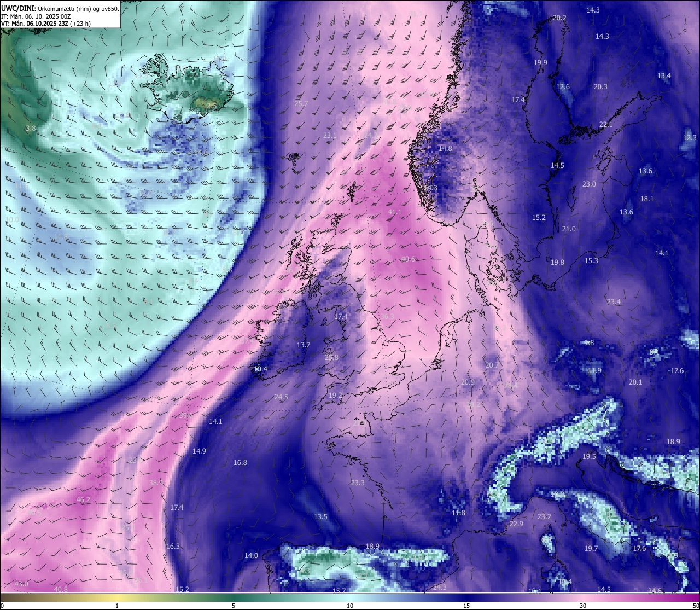This screenshot has height=610, width=700.
Task: Click the 24.5 value label
Action: point(281,397)
